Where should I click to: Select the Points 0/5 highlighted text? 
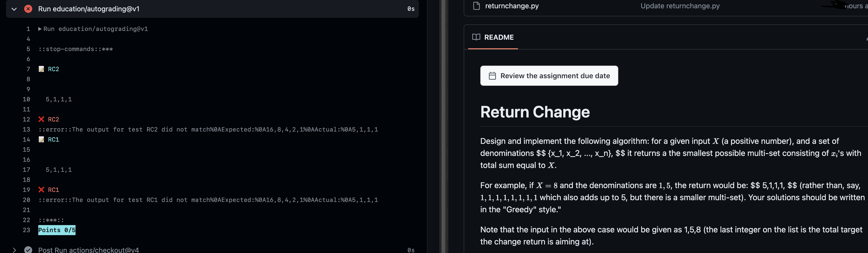coord(57,230)
